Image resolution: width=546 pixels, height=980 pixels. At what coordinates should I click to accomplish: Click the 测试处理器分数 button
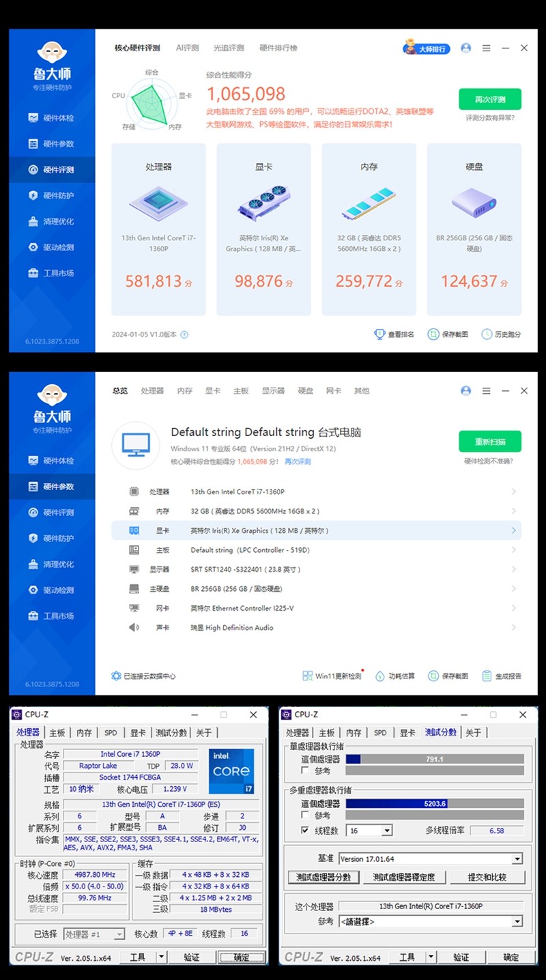[325, 877]
